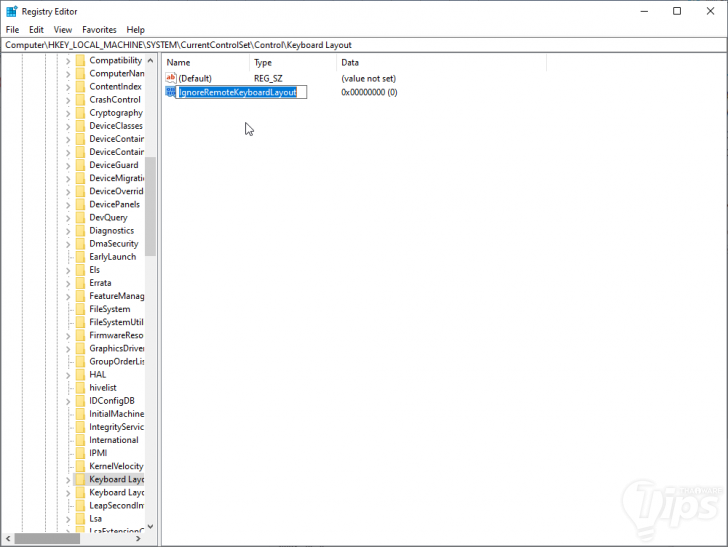Click the (Default) value name
728x547 pixels.
pyautogui.click(x=195, y=78)
